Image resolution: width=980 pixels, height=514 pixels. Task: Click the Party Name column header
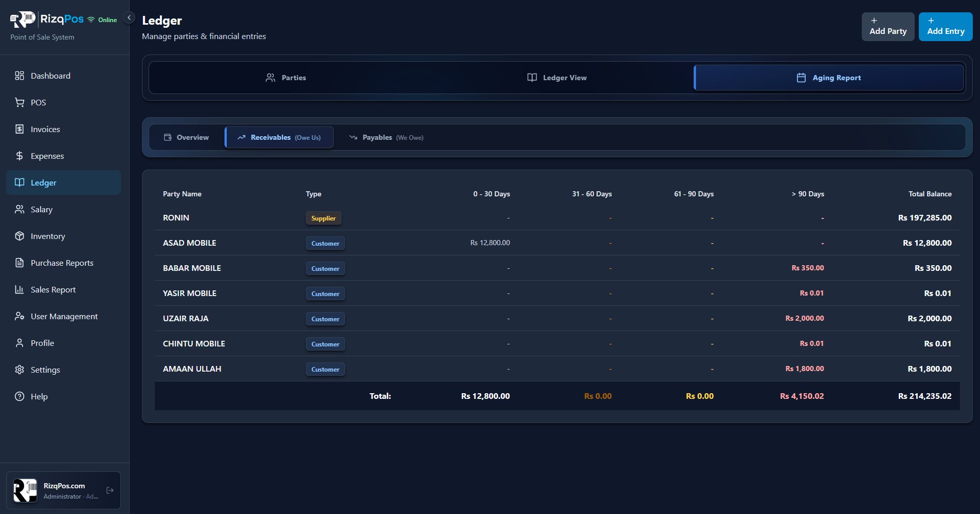(182, 194)
